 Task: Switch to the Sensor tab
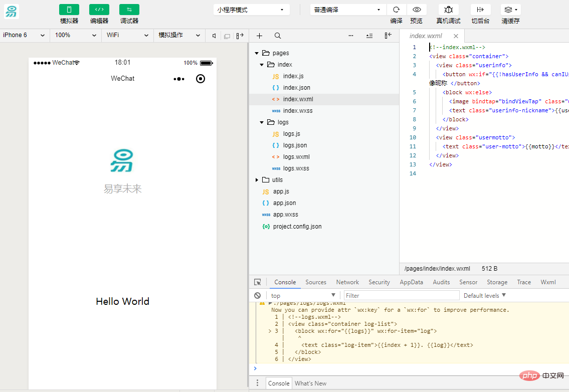(468, 282)
